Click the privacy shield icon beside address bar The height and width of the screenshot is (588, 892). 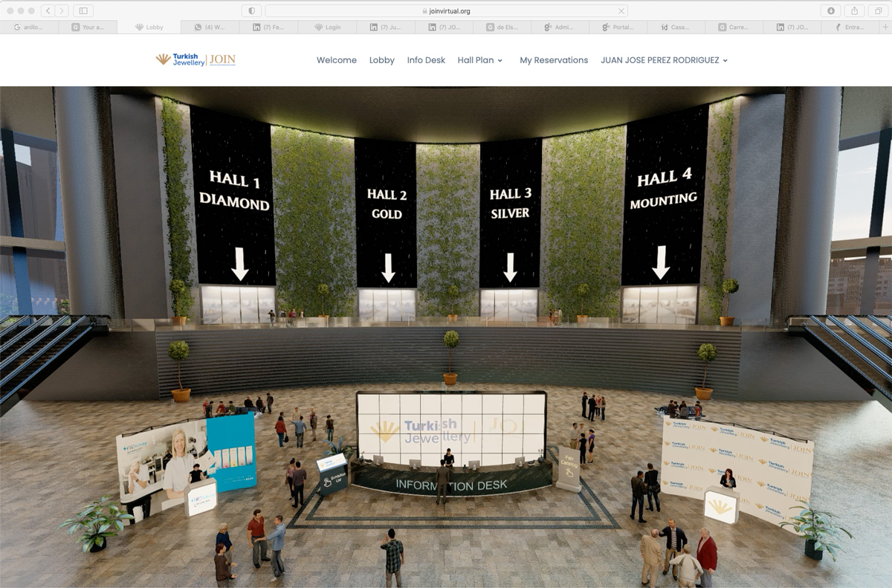[251, 10]
